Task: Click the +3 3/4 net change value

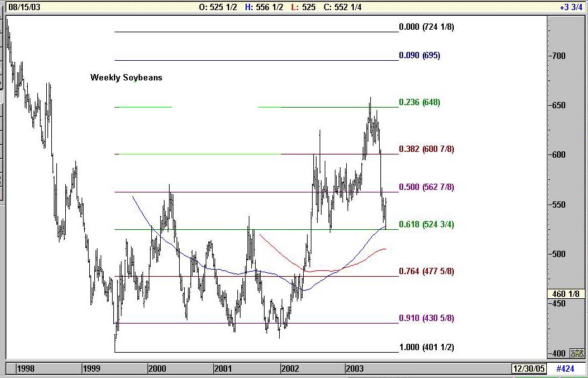Action: [571, 7]
